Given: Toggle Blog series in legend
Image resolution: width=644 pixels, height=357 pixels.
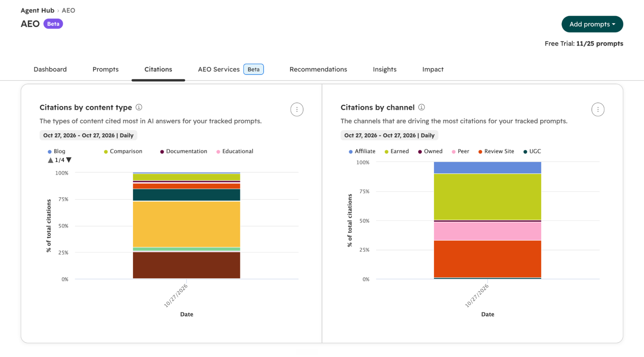Looking at the screenshot, I should pyautogui.click(x=57, y=151).
